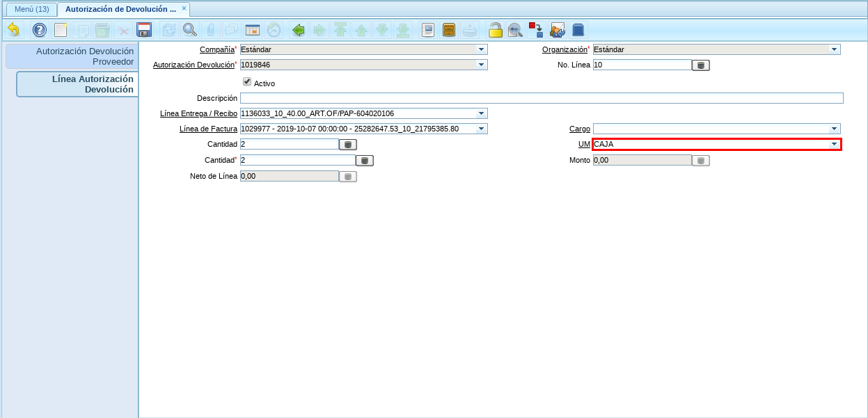Go to next record down arrow icon
The height and width of the screenshot is (418, 868).
click(x=382, y=30)
